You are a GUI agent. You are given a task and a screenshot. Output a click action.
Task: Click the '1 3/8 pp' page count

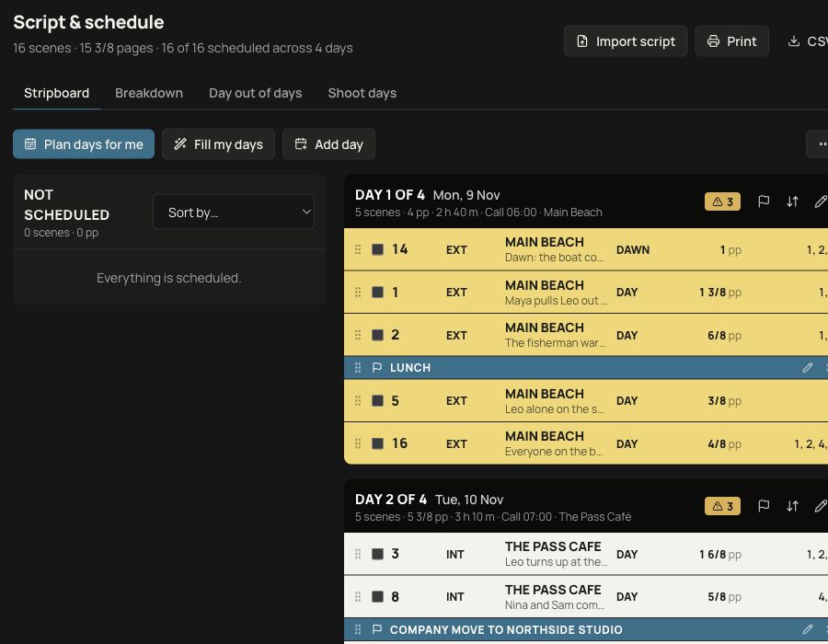(720, 293)
